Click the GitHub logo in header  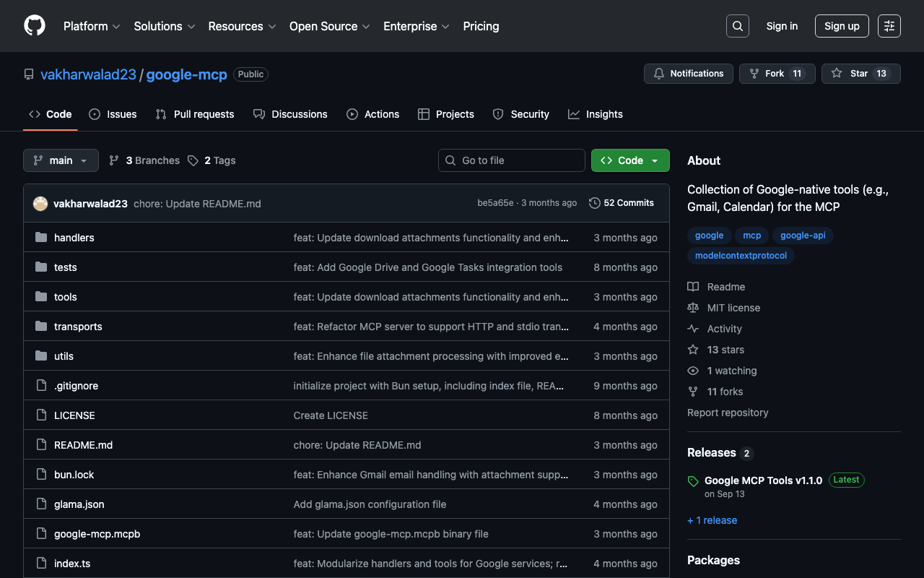(35, 26)
